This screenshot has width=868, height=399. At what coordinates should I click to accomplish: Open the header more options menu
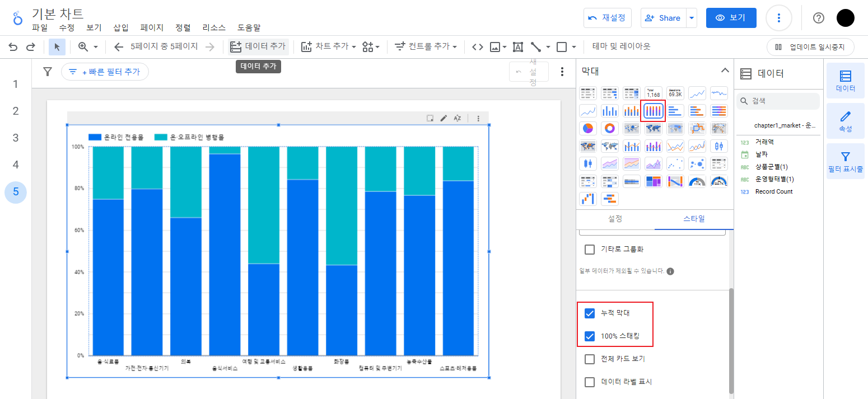pos(778,18)
